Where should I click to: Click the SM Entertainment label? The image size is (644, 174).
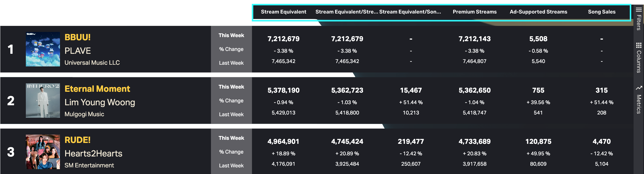point(89,165)
